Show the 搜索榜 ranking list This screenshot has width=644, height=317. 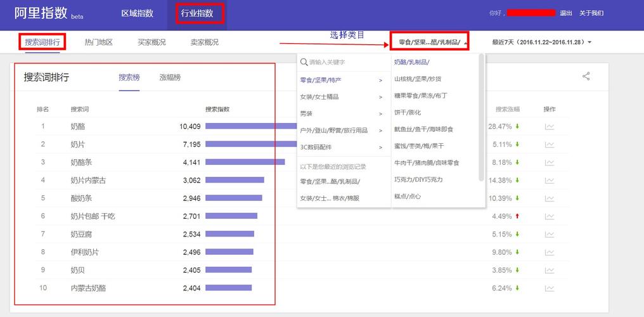tap(129, 77)
